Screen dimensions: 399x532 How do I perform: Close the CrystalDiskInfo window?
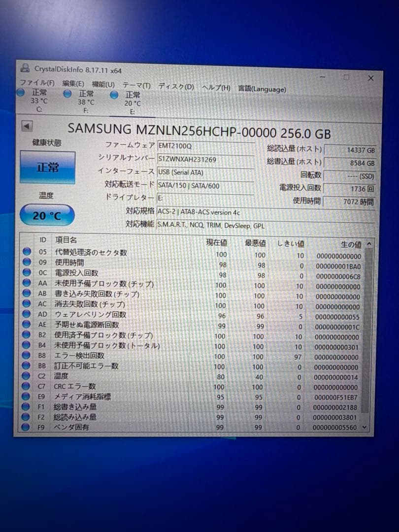click(x=371, y=78)
